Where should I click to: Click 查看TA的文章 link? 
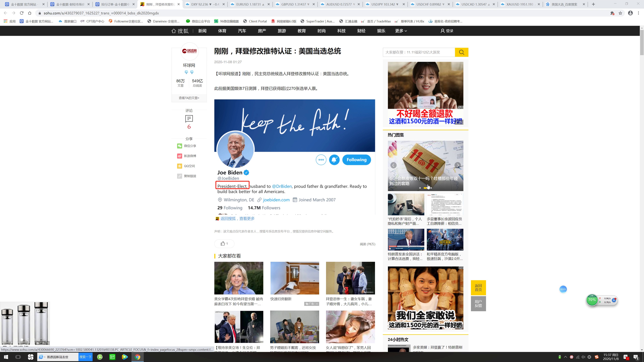point(189,98)
